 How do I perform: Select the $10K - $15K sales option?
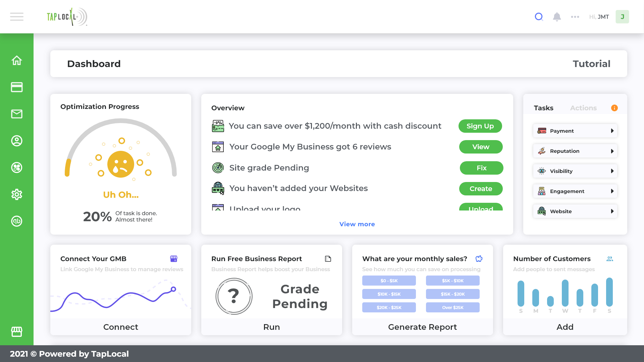(389, 294)
